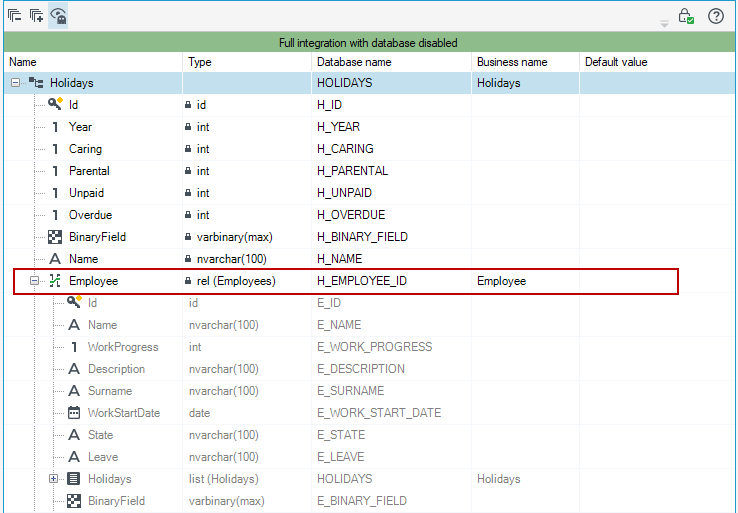Click the Holidays table structure icon
The width and height of the screenshot is (738, 513).
tap(36, 83)
